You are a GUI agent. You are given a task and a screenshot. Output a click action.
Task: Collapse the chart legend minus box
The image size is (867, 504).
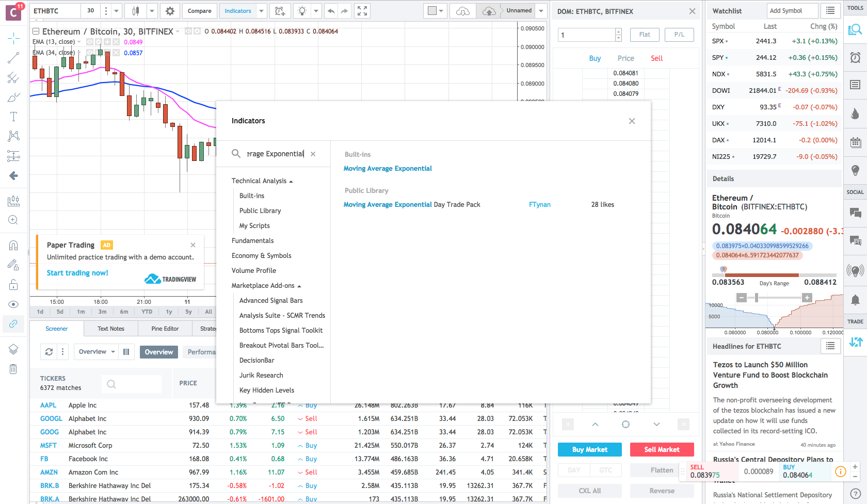[x=36, y=31]
